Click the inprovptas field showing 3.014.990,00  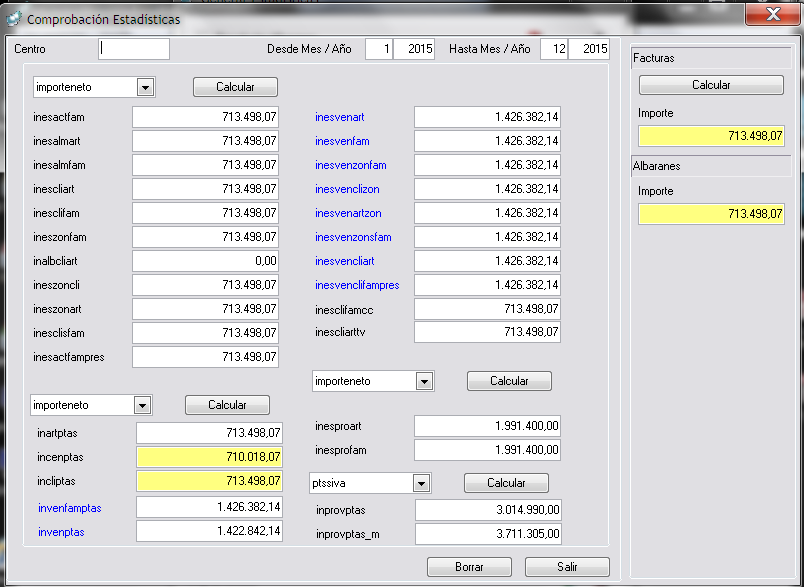pyautogui.click(x=489, y=510)
